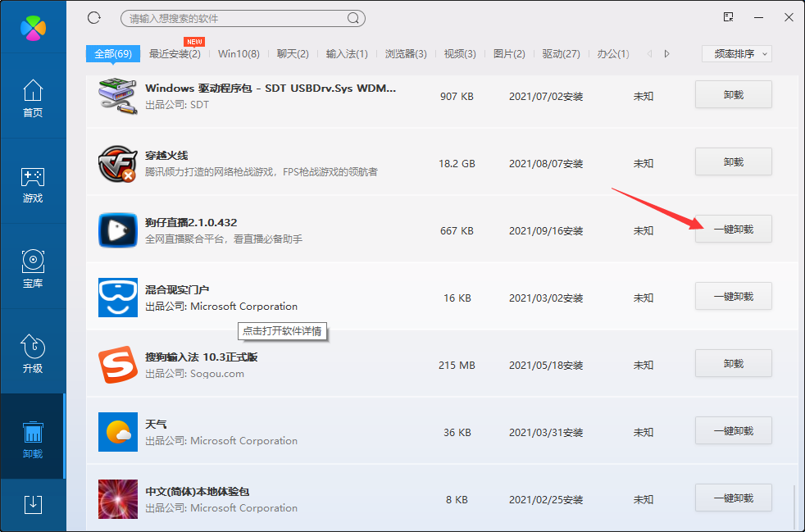Click the 天气 software name

coord(156,424)
